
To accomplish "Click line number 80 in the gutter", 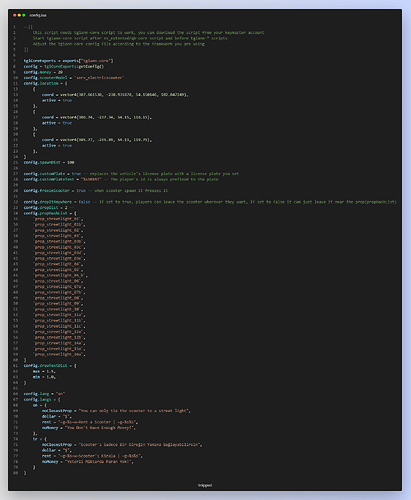I will click(15, 473).
